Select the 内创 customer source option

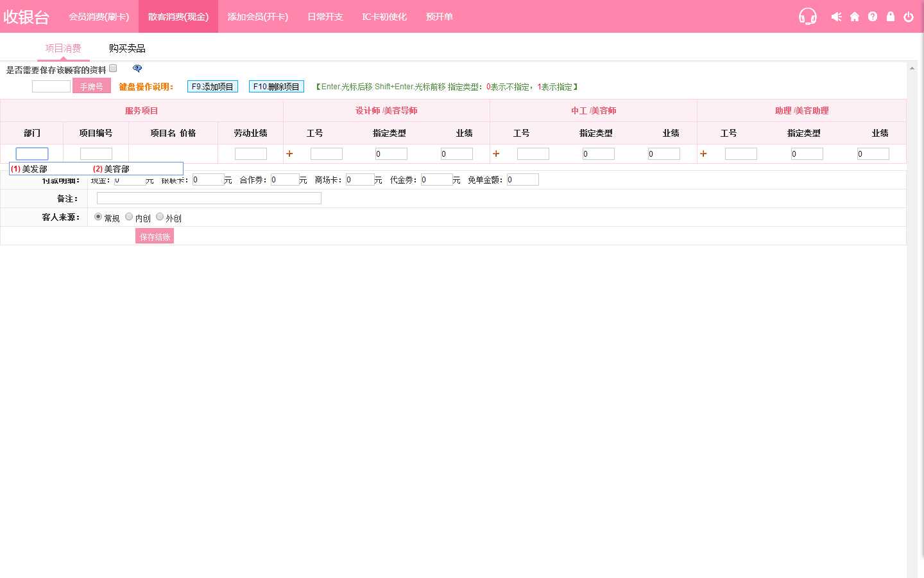pyautogui.click(x=129, y=217)
